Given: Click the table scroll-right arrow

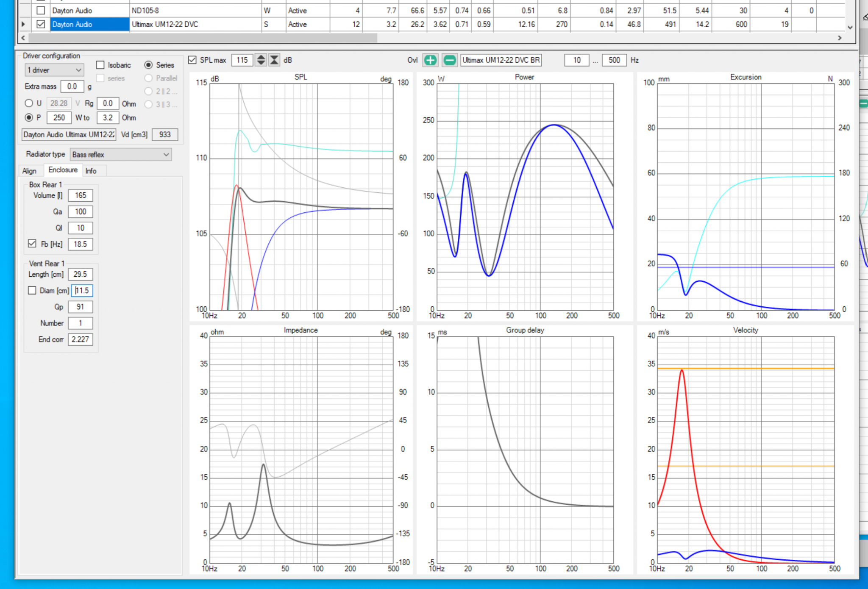Looking at the screenshot, I should click(840, 38).
